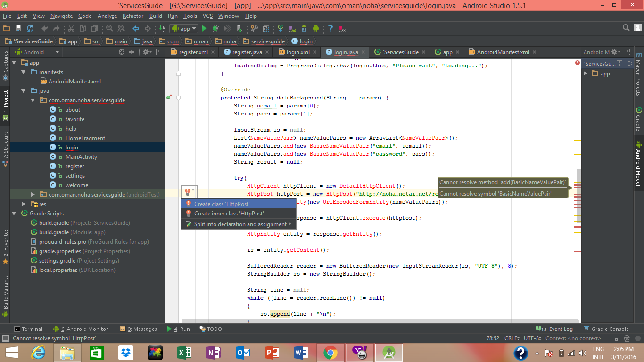Open the Terminal tool window
This screenshot has width=644, height=362.
[x=28, y=329]
